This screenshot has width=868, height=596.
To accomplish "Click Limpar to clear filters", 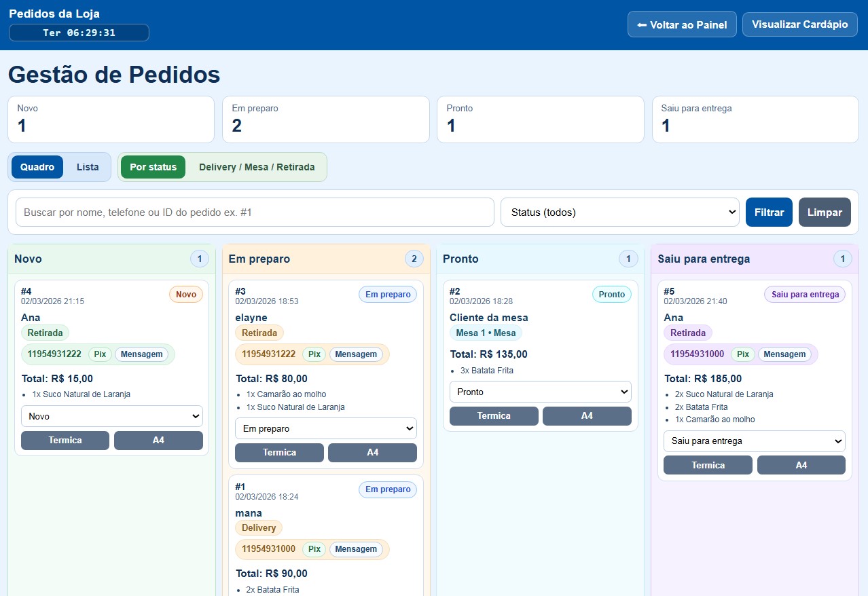I will 824,212.
